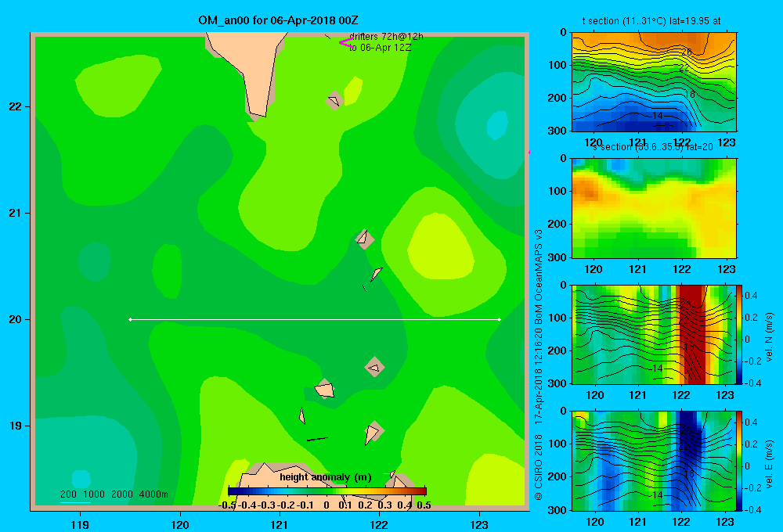Click depth label 300 of salinity section
783x532 pixels.
click(x=557, y=257)
